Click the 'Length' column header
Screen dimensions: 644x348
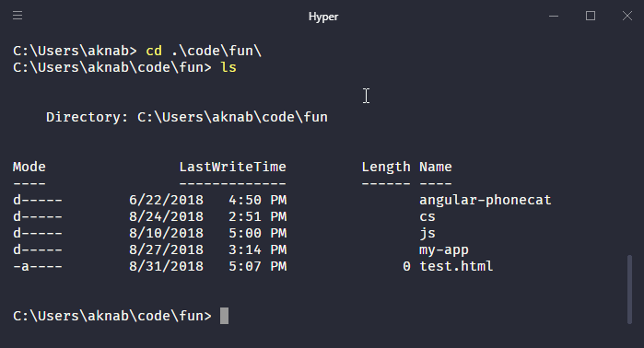(386, 167)
